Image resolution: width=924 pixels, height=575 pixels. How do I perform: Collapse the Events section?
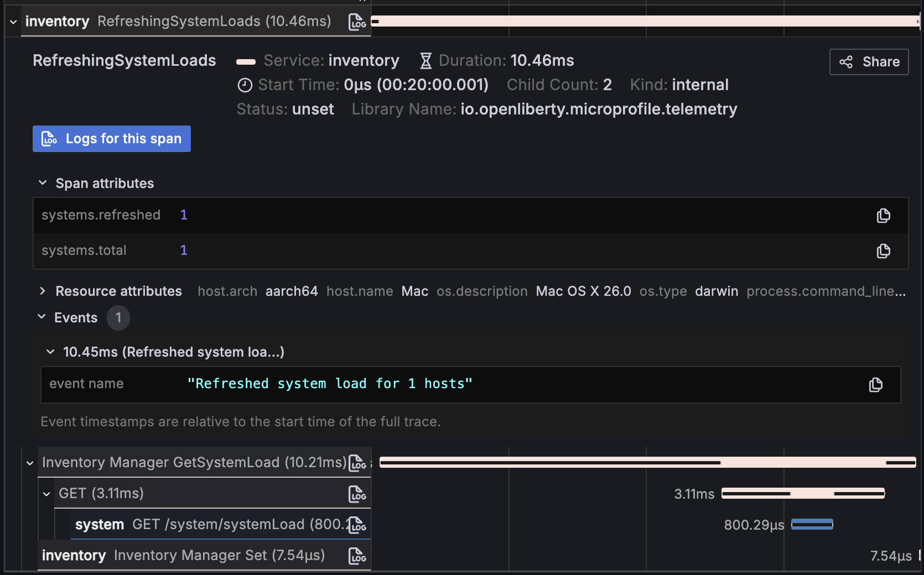(x=41, y=317)
